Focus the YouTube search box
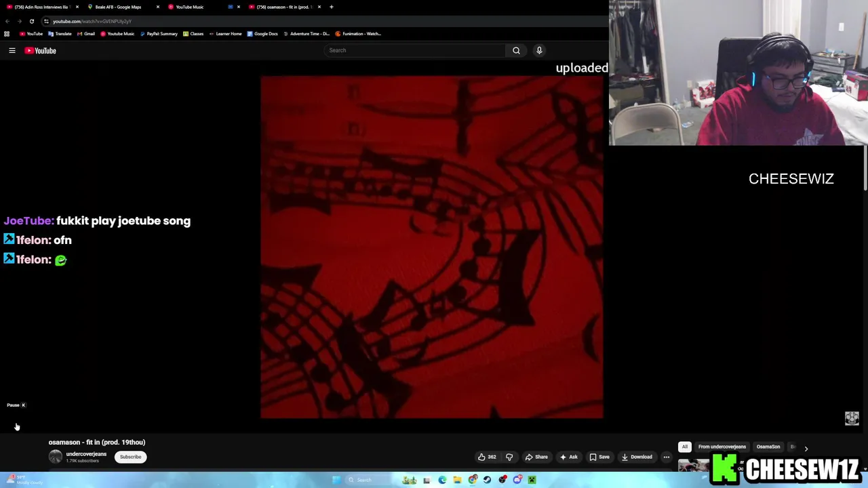This screenshot has height=488, width=868. (415, 50)
